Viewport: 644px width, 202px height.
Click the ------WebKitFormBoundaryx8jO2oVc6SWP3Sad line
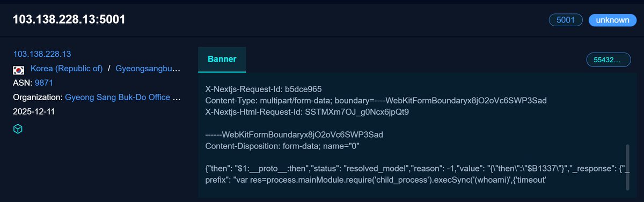pos(294,134)
